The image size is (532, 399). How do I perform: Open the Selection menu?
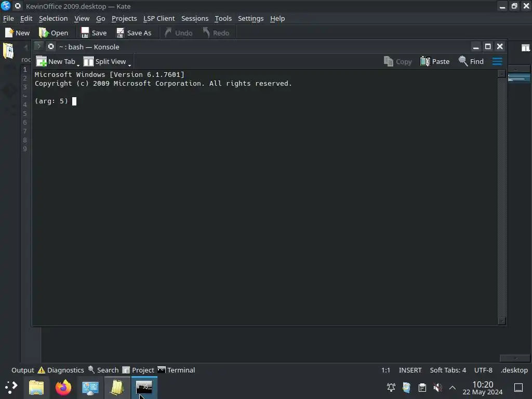point(54,18)
